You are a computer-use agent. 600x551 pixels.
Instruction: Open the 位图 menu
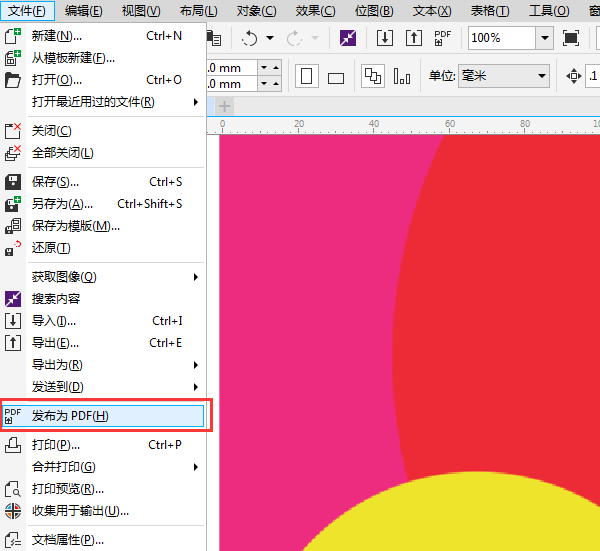pyautogui.click(x=373, y=11)
